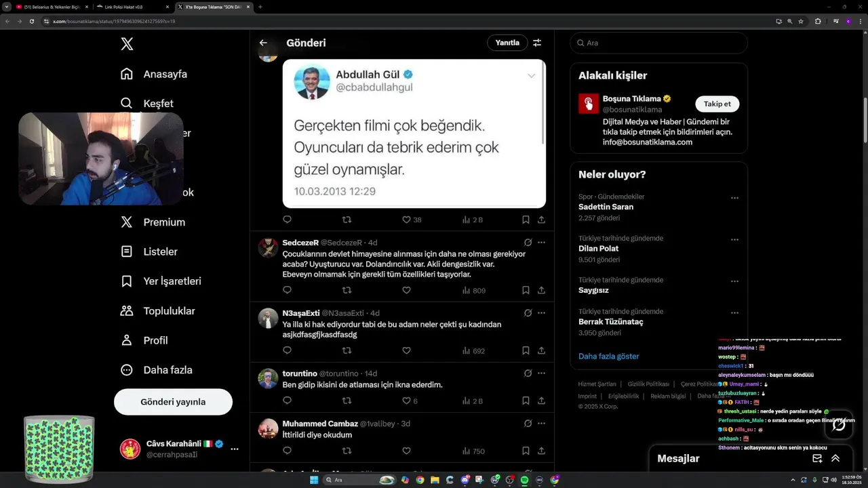Viewport: 868px width, 488px height.
Task: Bookmark N3aşaExti's comment
Action: (x=526, y=350)
